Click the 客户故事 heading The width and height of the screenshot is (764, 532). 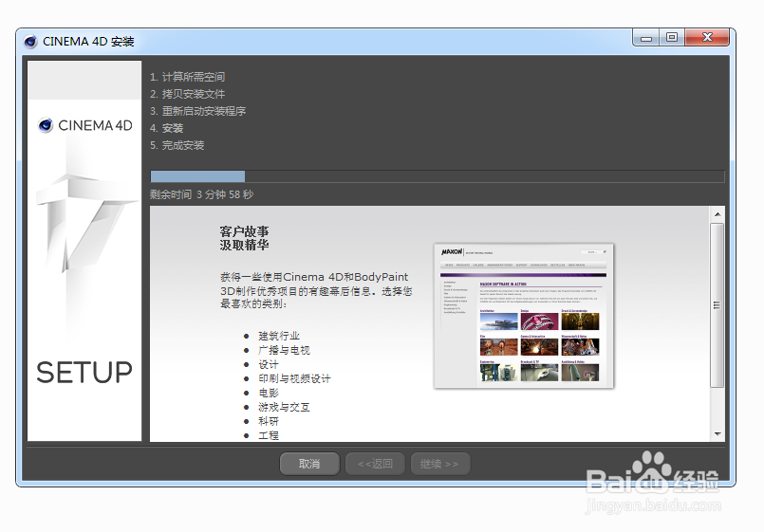point(244,231)
